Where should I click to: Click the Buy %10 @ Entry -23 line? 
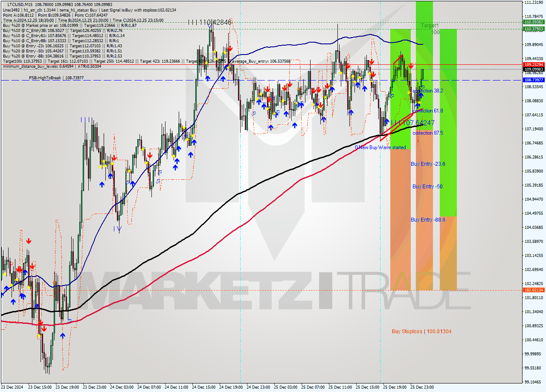62,46
